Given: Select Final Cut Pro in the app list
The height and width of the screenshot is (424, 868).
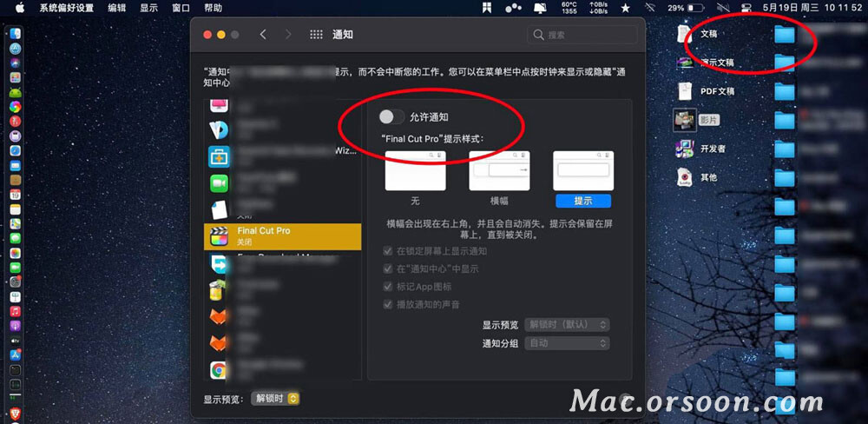Looking at the screenshot, I should click(x=282, y=236).
